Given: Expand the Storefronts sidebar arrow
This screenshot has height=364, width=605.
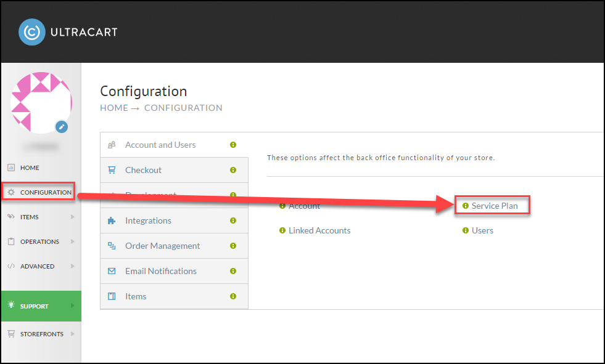Looking at the screenshot, I should [73, 334].
